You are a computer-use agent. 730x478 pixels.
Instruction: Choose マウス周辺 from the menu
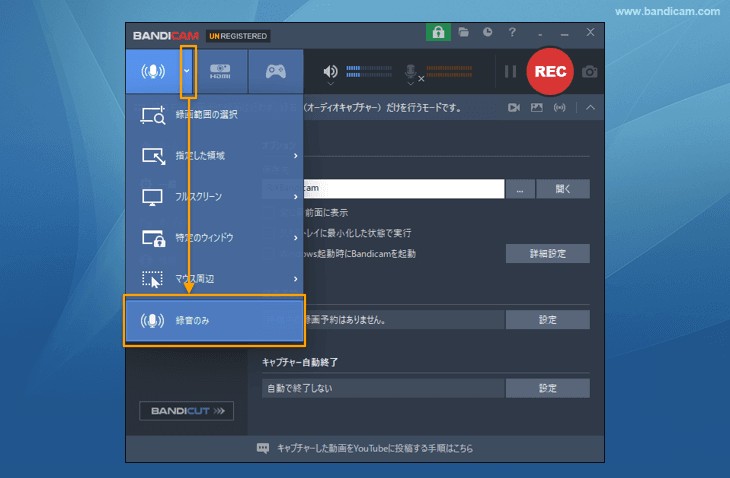(x=214, y=278)
